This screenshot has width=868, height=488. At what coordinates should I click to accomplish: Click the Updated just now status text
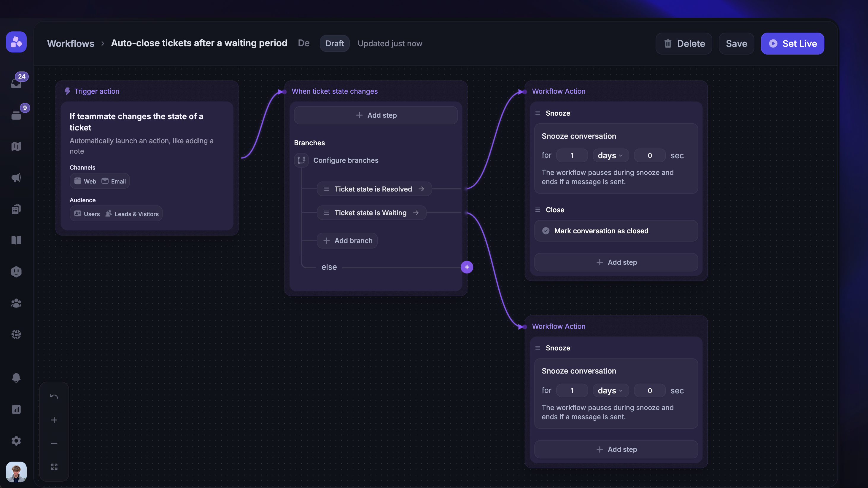pyautogui.click(x=390, y=44)
